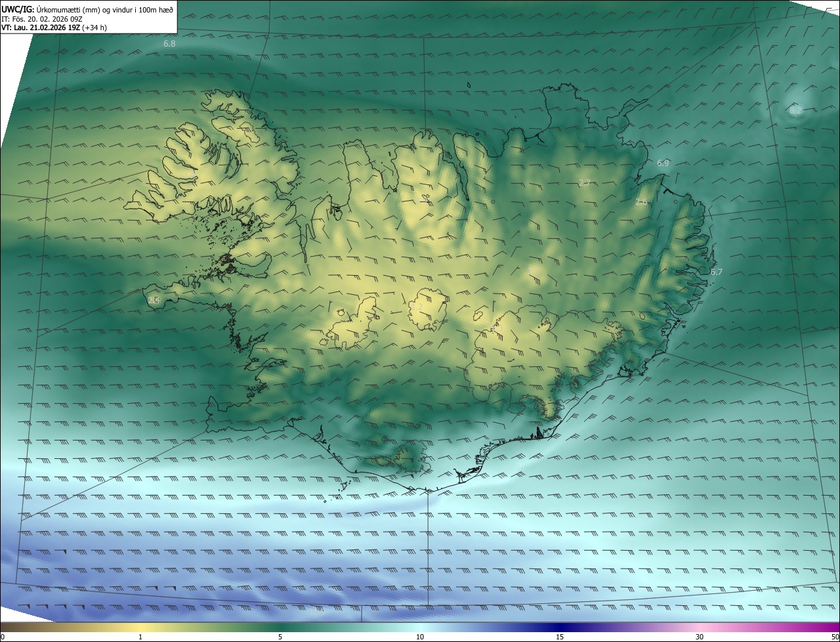
Task: Click the 8.2 precipitable water value label
Action: tap(795, 111)
